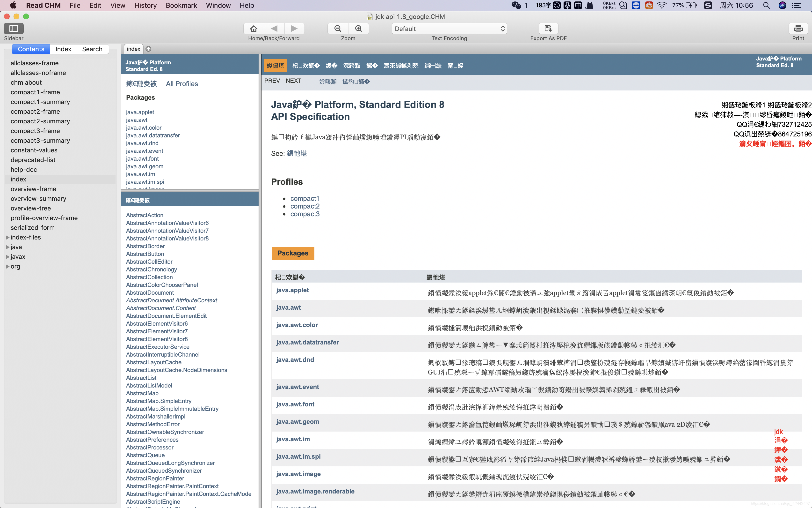This screenshot has height=508, width=812.
Task: Open WeChat icon in menu bar
Action: (516, 5)
